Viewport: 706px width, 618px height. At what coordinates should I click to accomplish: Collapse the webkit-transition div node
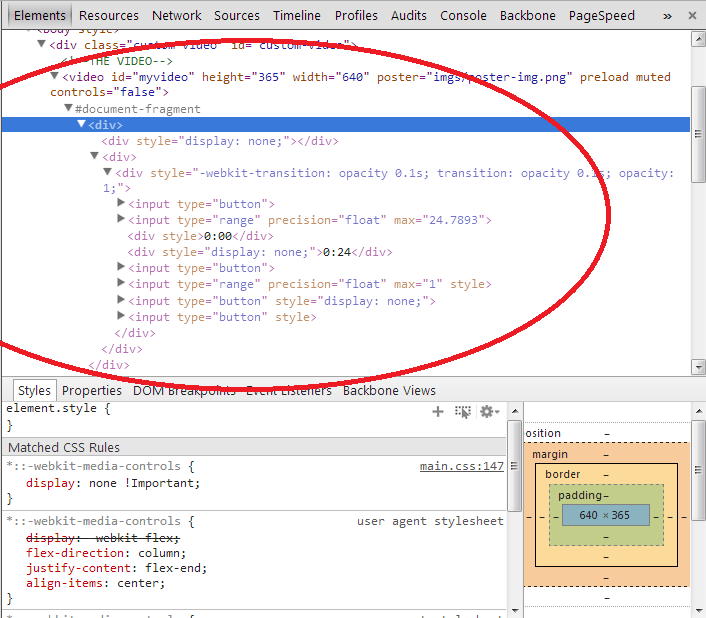pos(107,171)
